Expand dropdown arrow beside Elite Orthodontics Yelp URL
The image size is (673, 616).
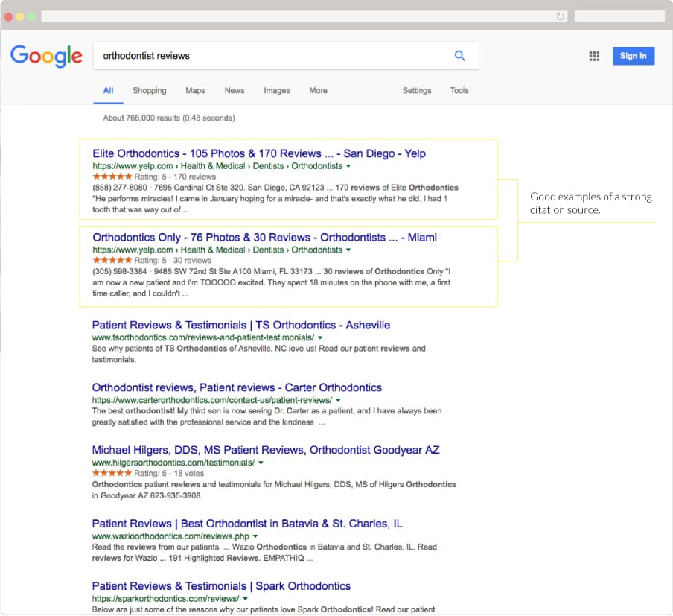pos(348,166)
